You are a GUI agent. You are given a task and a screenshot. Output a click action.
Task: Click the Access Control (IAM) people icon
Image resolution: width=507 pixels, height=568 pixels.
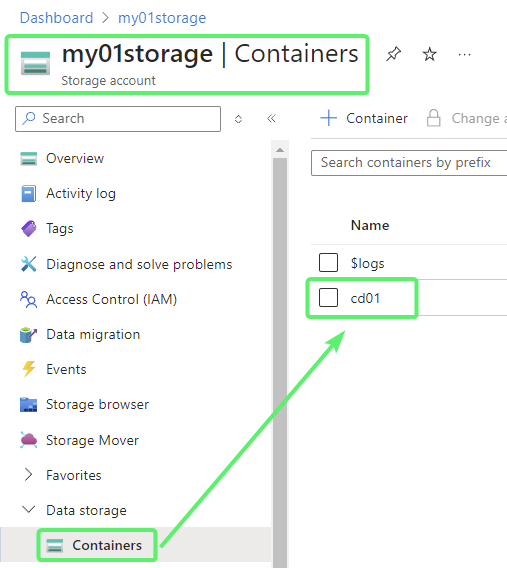point(29,299)
